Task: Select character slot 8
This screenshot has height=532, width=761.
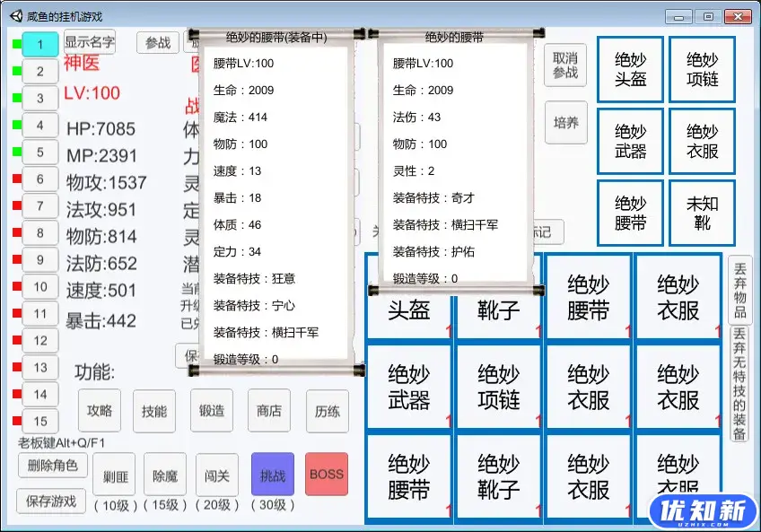Action: click(x=39, y=233)
